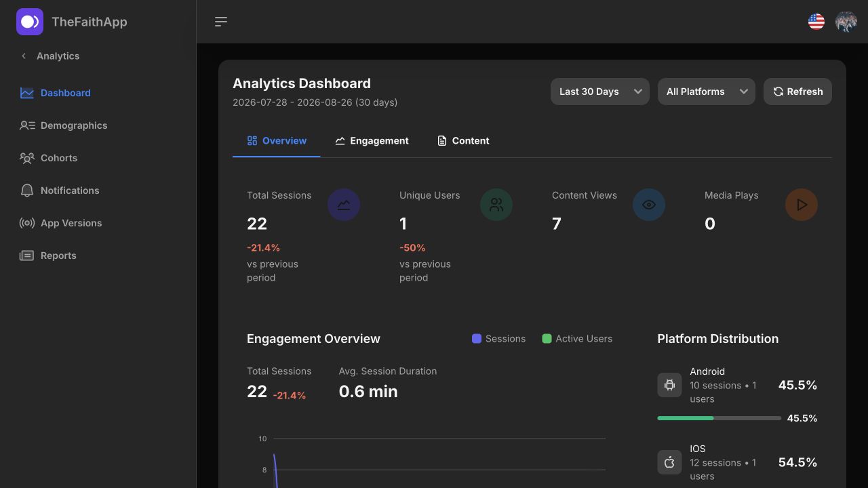
Task: Click the TheFaithApp brand name
Action: click(90, 22)
